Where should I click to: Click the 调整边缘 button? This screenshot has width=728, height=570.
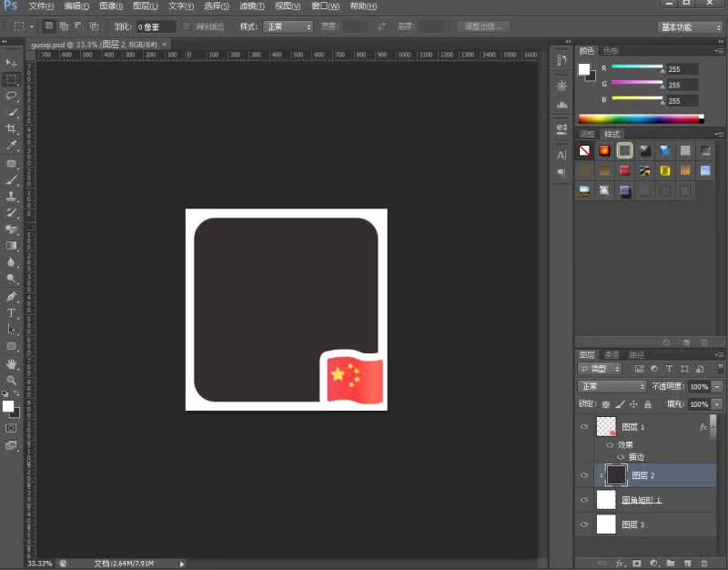(x=483, y=26)
